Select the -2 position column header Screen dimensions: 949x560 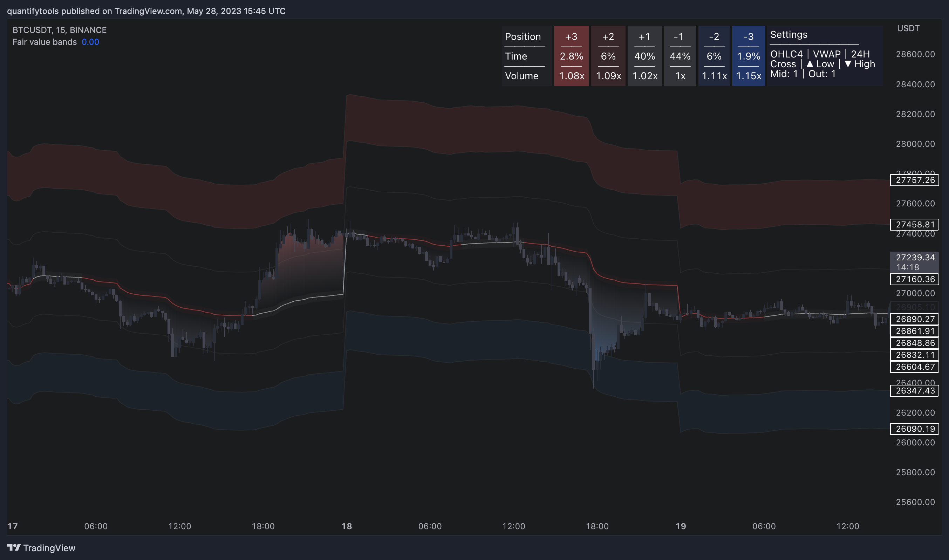(x=714, y=36)
